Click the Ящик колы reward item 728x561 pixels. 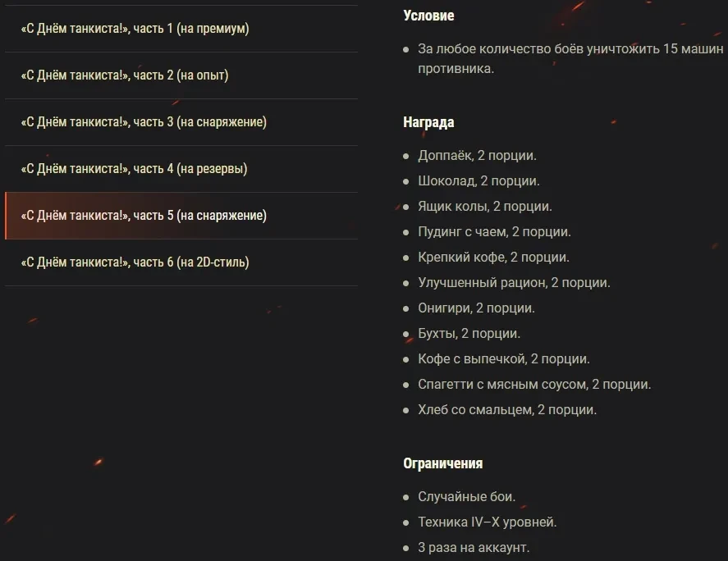[x=485, y=206]
